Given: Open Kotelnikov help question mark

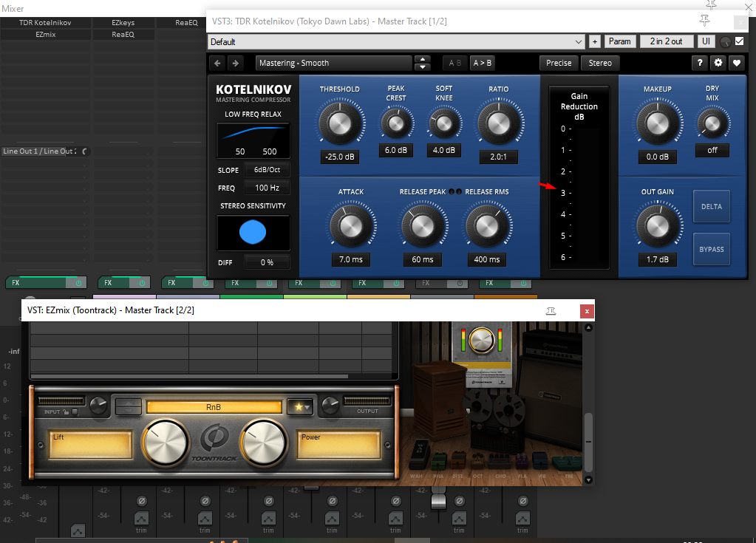Looking at the screenshot, I should pyautogui.click(x=700, y=63).
